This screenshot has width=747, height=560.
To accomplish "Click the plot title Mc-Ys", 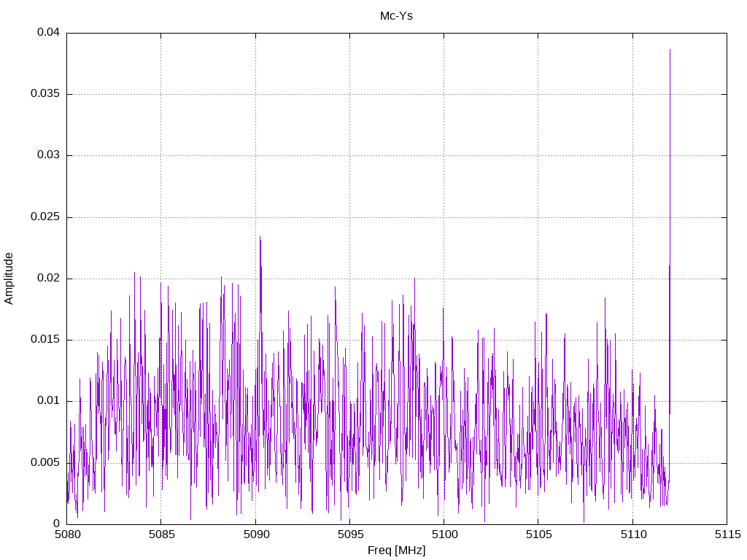I will 396,15.
